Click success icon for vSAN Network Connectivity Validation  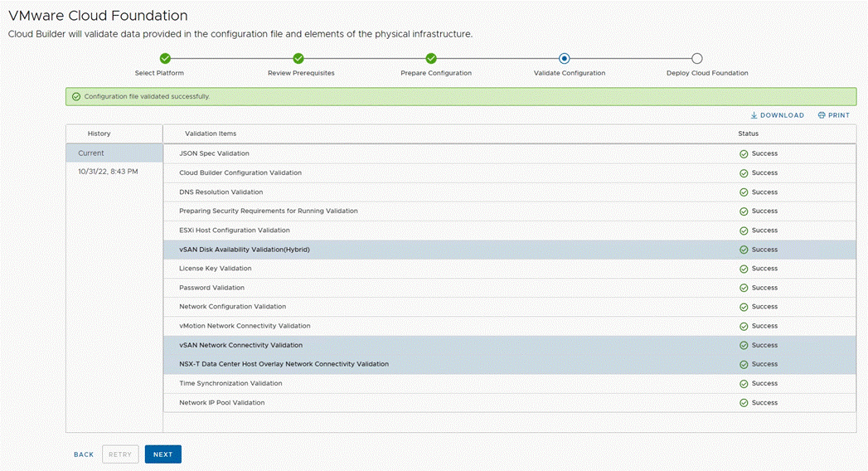click(x=744, y=345)
